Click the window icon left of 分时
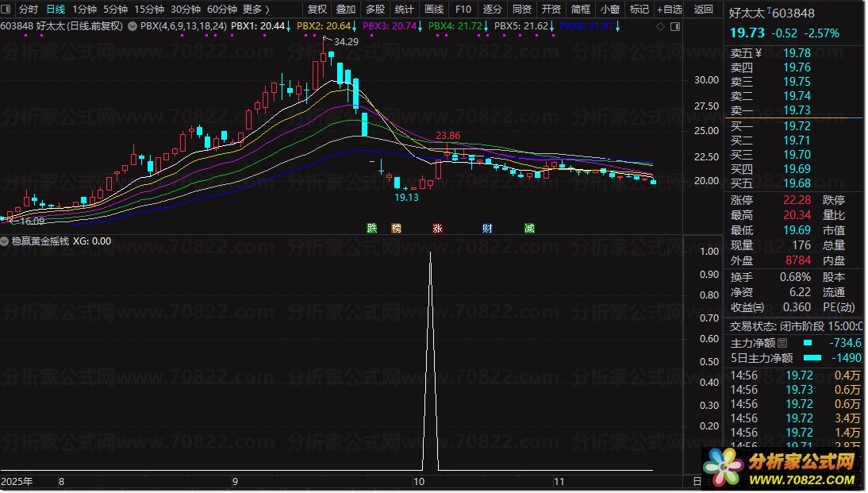The image size is (868, 493). [x=6, y=9]
